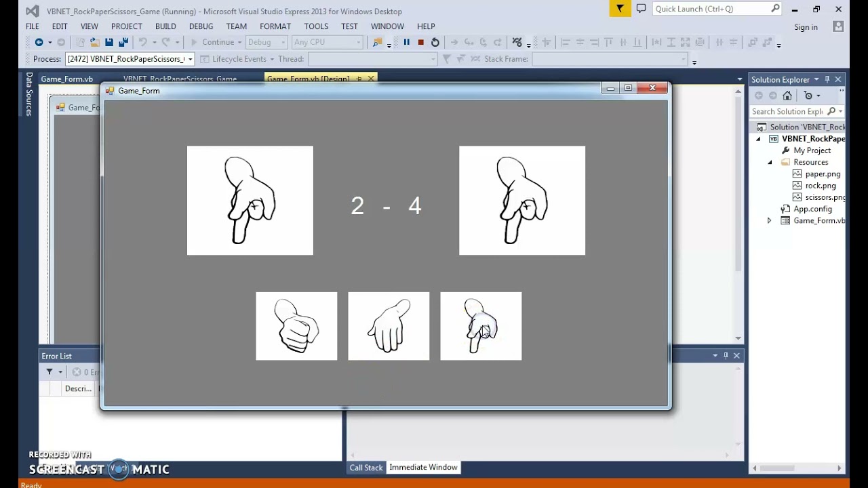This screenshot has height=488, width=868.
Task: Click the score label "2 - 4"
Action: [x=386, y=206]
